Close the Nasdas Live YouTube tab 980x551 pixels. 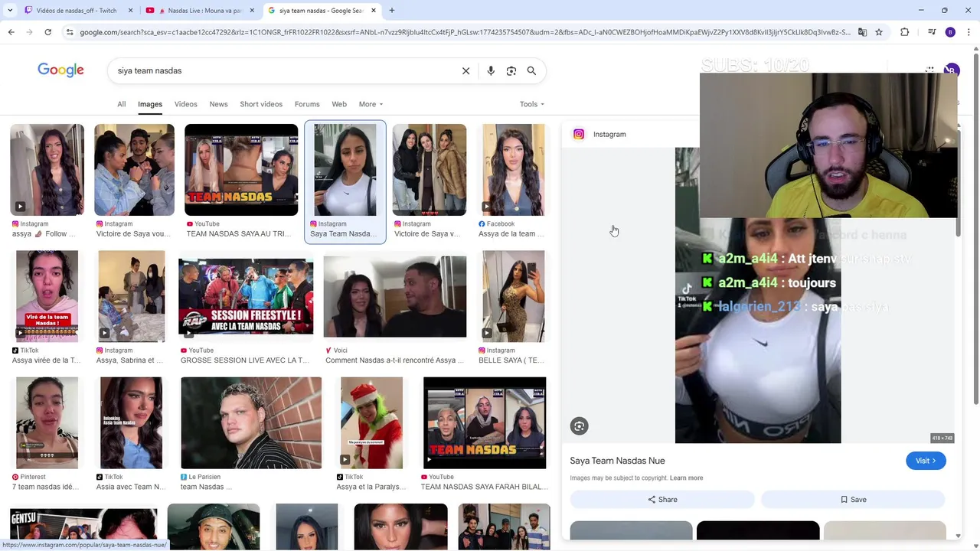click(x=252, y=11)
